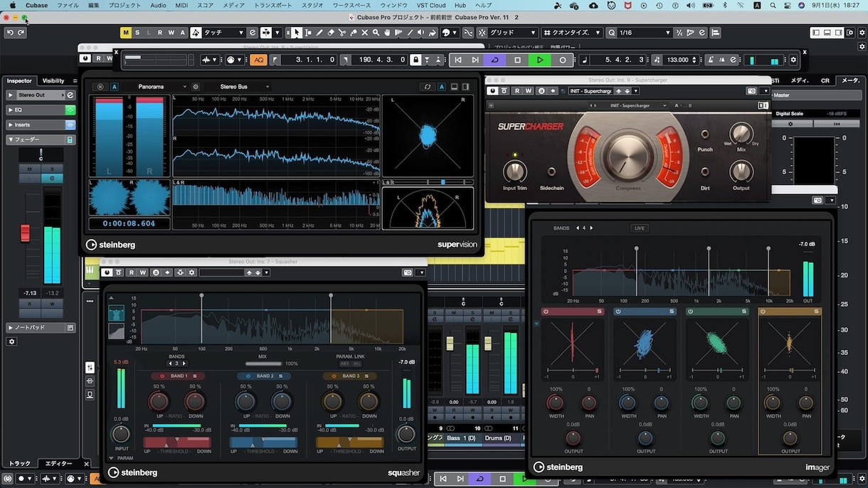Select ABS in Squasher Param Link
The image size is (868, 488).
344,364
